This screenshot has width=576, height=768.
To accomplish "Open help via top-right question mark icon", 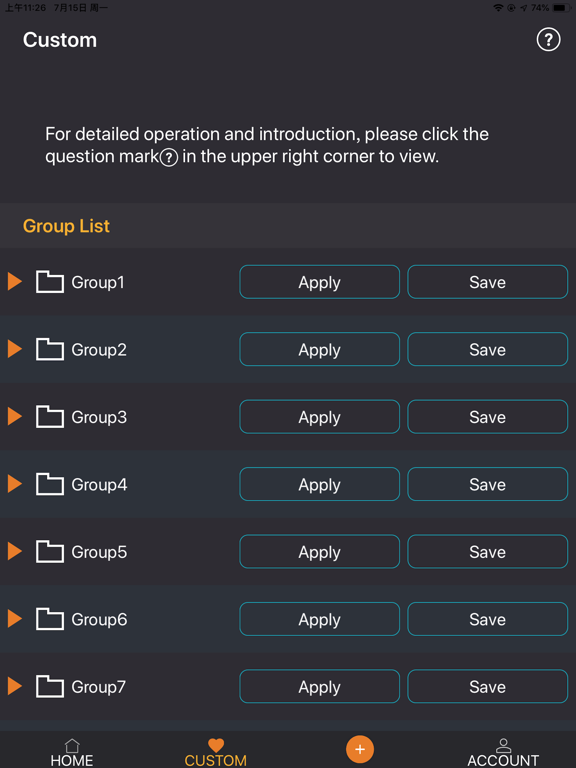I will 548,40.
